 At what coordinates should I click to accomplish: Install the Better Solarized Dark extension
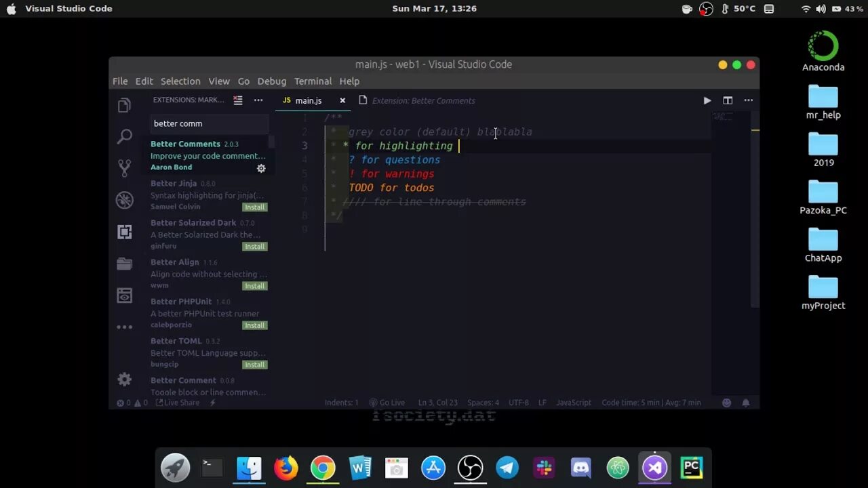coord(255,247)
